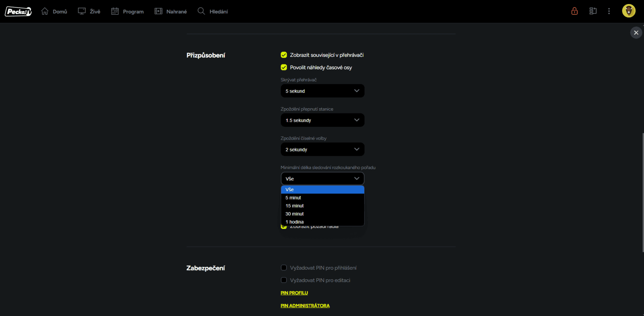Open the PIN PROFILU link

click(294, 293)
